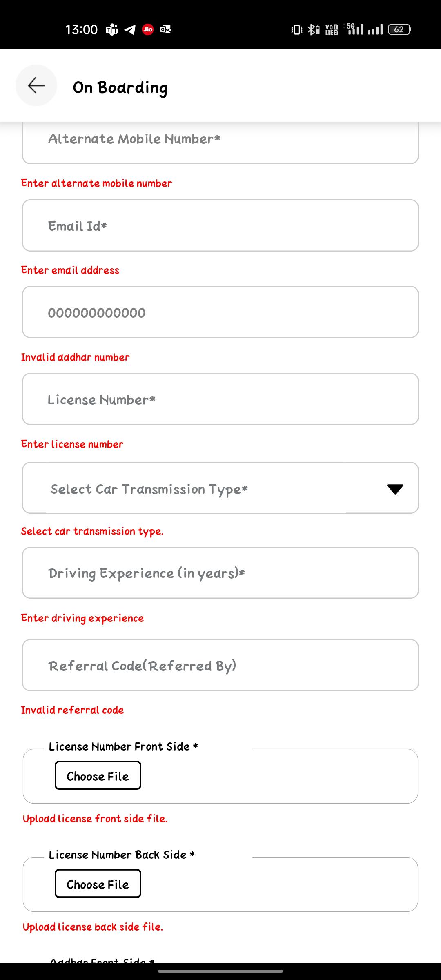Screen dimensions: 441x980
Task: Tap the Telegram notification icon in status bar
Action: pyautogui.click(x=130, y=29)
